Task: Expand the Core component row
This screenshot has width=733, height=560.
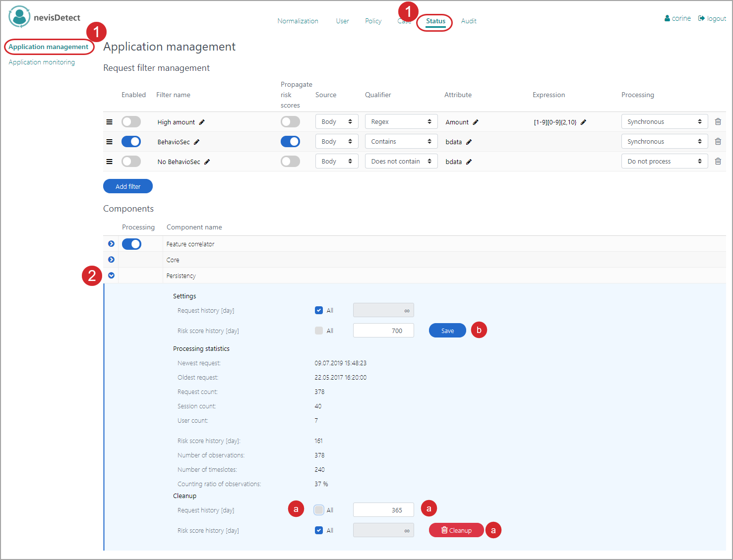Action: 111,260
